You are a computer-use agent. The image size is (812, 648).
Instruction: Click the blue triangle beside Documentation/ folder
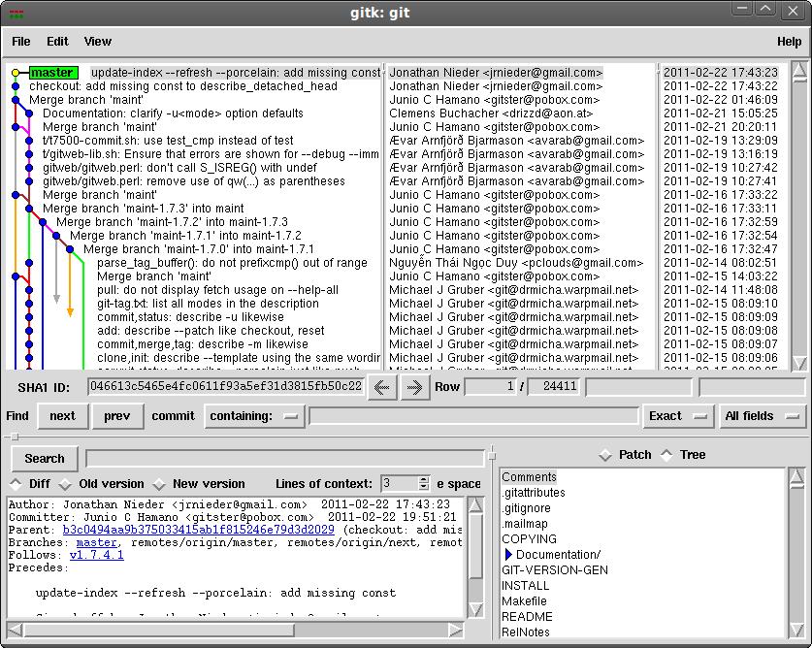[507, 555]
